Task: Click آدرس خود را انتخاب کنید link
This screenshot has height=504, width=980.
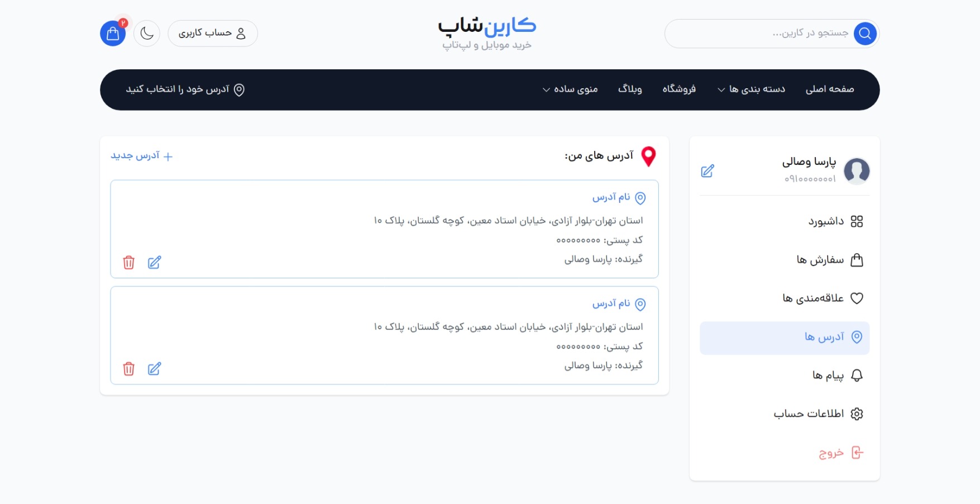Action: pos(185,89)
